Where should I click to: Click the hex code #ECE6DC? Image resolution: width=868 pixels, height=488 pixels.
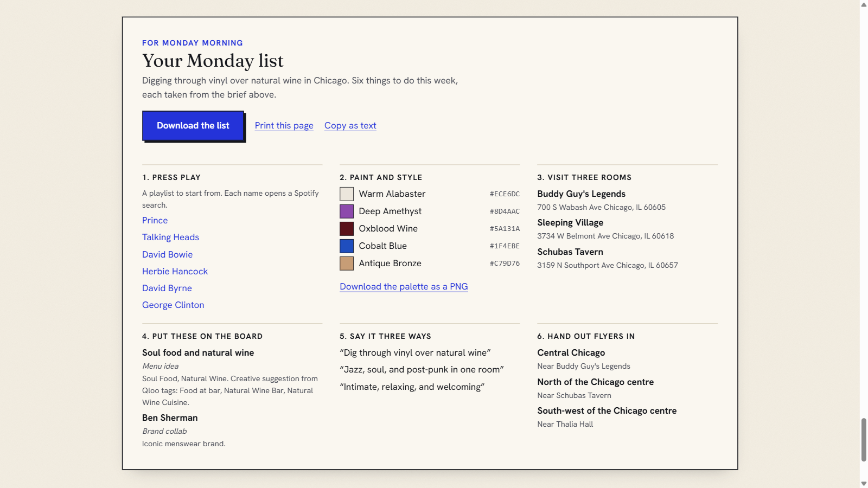pyautogui.click(x=505, y=194)
